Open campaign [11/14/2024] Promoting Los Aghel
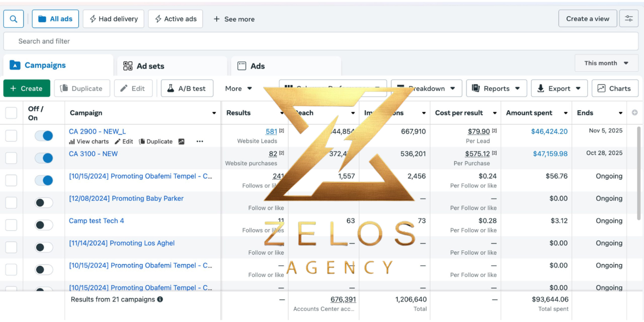 click(122, 243)
